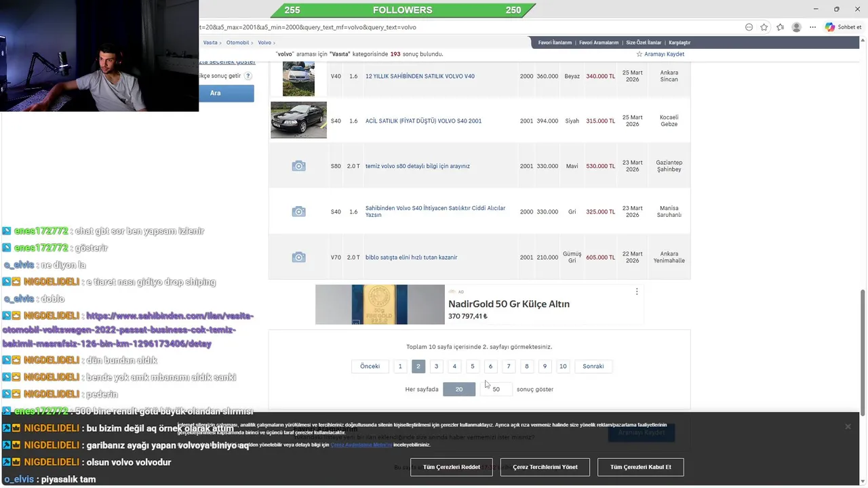
Task: Click the Otomobil breadcrumb
Action: (x=237, y=43)
